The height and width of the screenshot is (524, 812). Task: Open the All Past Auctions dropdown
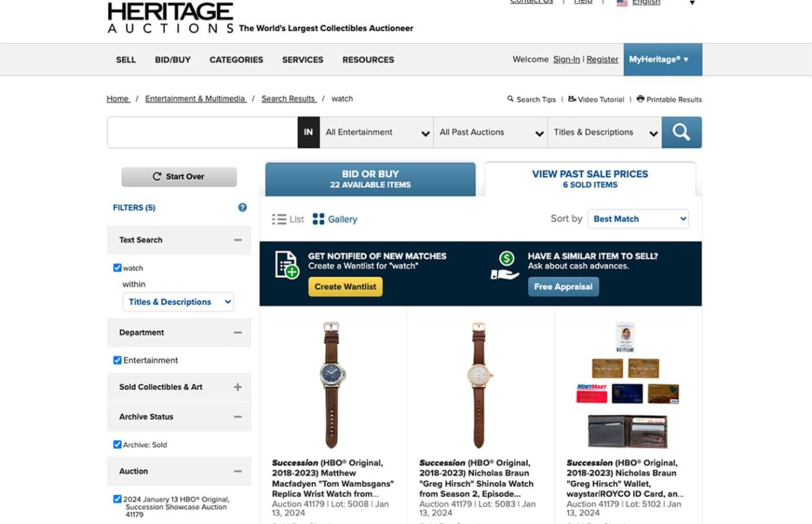point(491,133)
